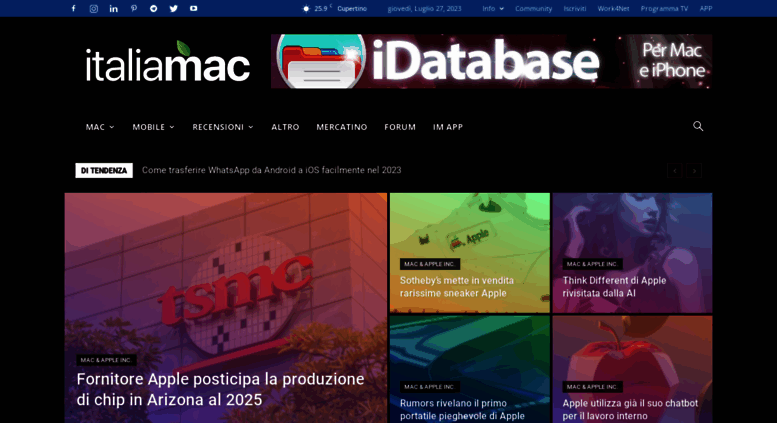Click the Cupertino weather location
This screenshot has height=423, width=777.
pos(352,8)
